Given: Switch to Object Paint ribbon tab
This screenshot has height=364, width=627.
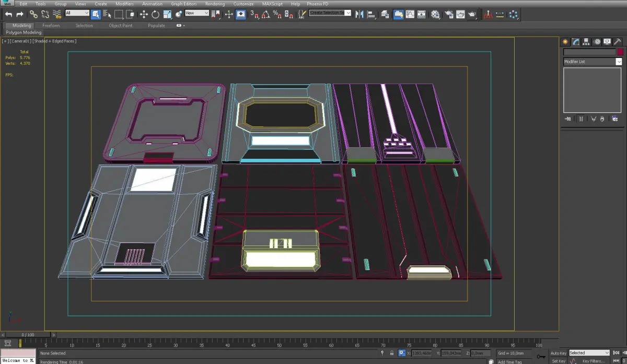Looking at the screenshot, I should (x=121, y=25).
